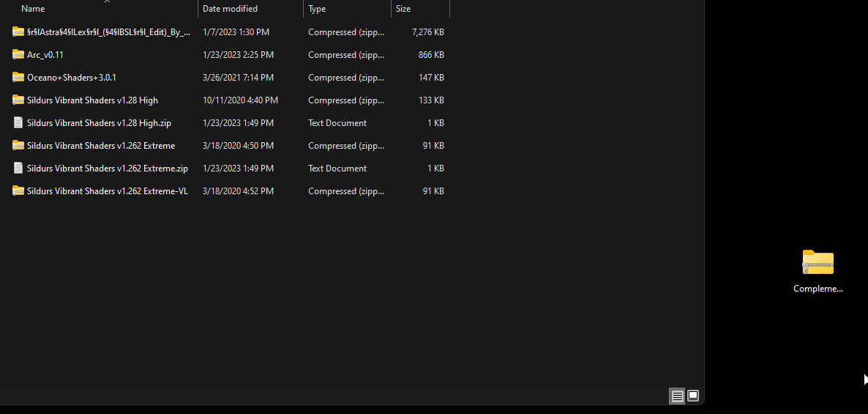Click text document icon of v1.262 Extreme.zip

[18, 169]
